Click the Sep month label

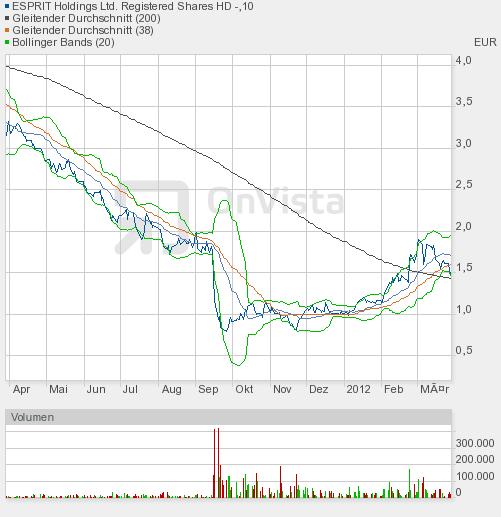point(208,389)
